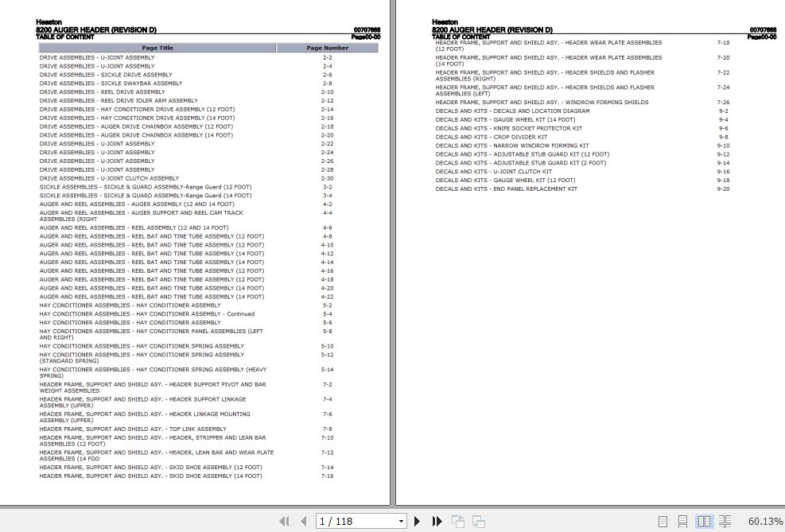Click page number 7-16
The width and height of the screenshot is (785, 532).
point(327,476)
